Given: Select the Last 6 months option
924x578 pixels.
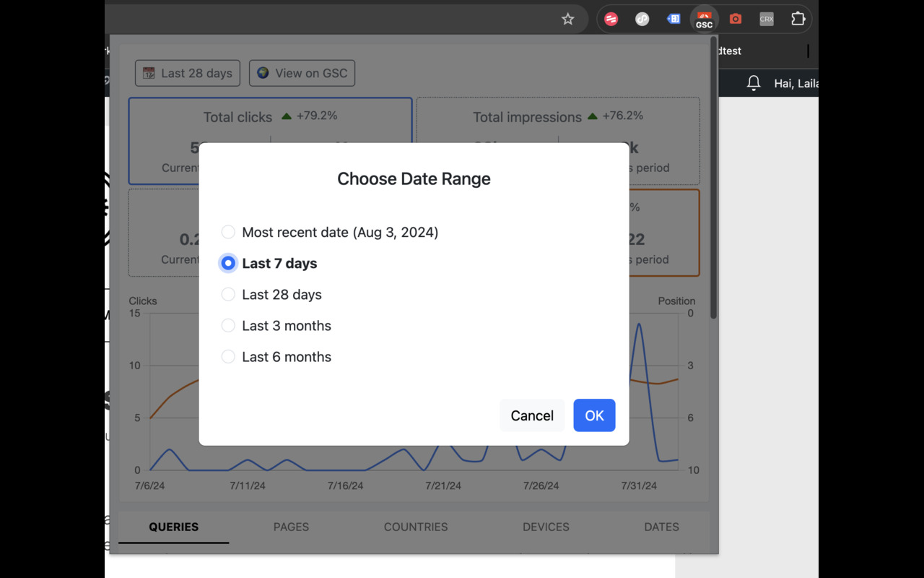Looking at the screenshot, I should pos(228,356).
